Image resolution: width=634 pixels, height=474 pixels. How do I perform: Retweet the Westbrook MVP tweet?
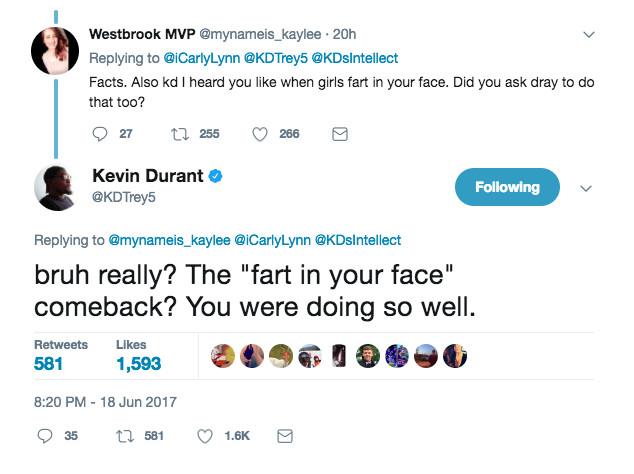pos(184,134)
